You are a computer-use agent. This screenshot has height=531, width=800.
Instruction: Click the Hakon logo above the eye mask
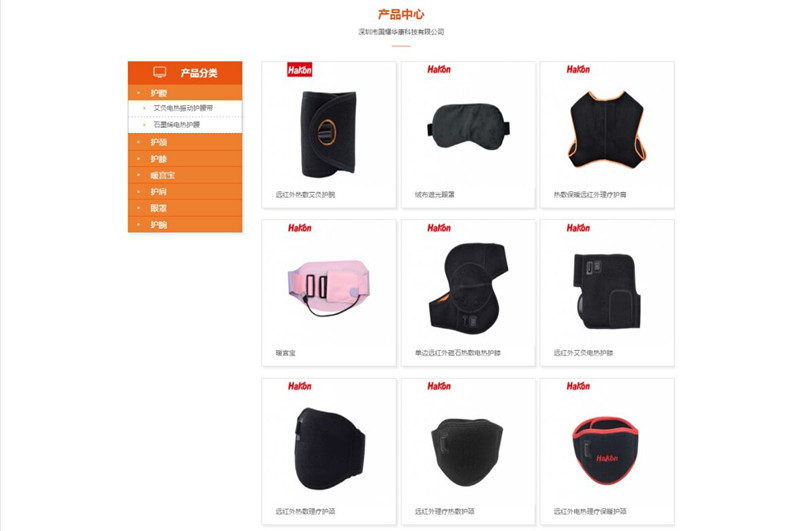pos(439,69)
